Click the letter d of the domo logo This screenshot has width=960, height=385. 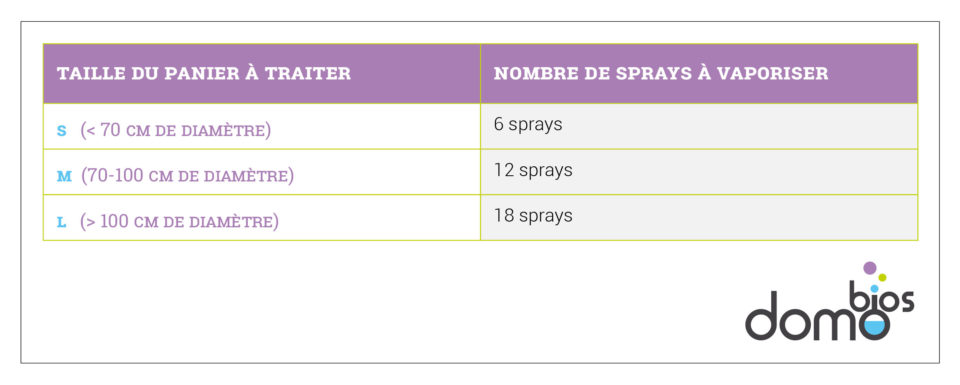[762, 316]
